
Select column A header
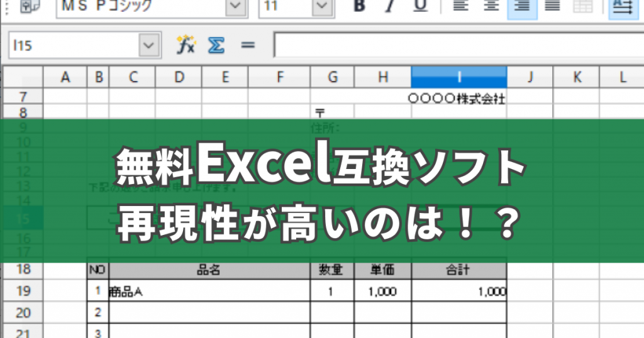pyautogui.click(x=65, y=77)
